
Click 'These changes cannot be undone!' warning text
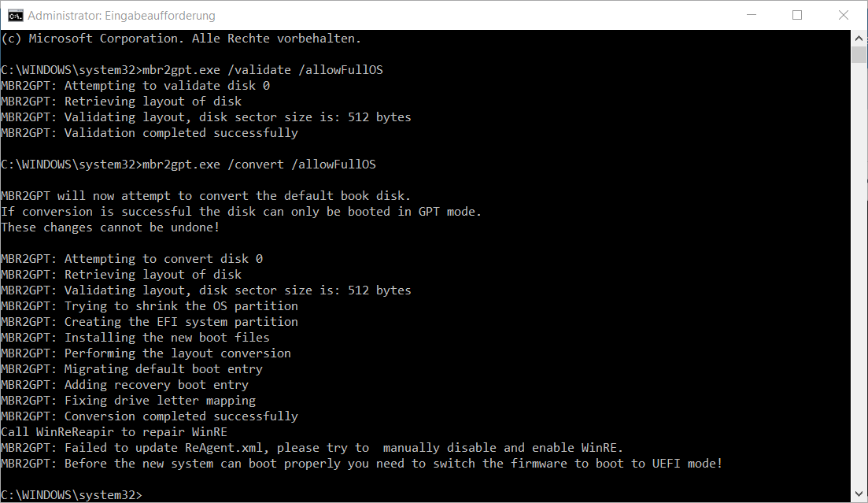[x=110, y=227]
